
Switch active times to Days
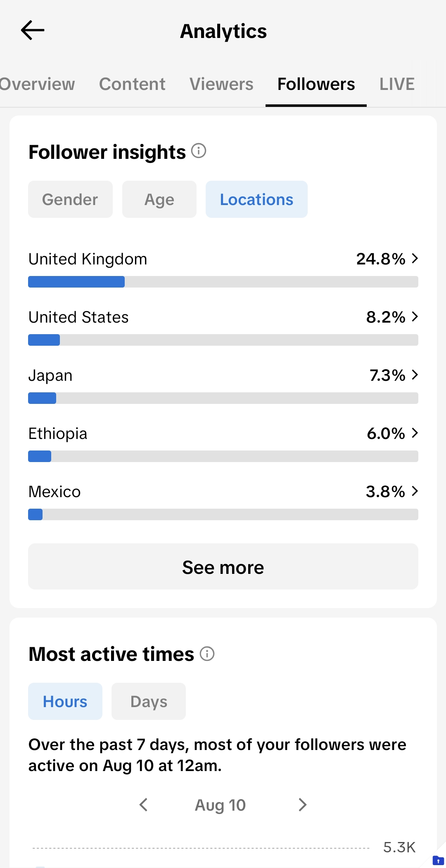(x=149, y=701)
